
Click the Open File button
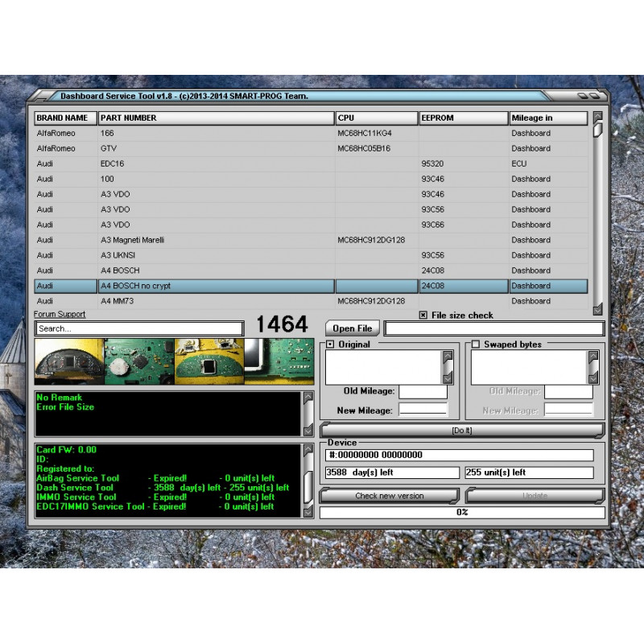[351, 328]
